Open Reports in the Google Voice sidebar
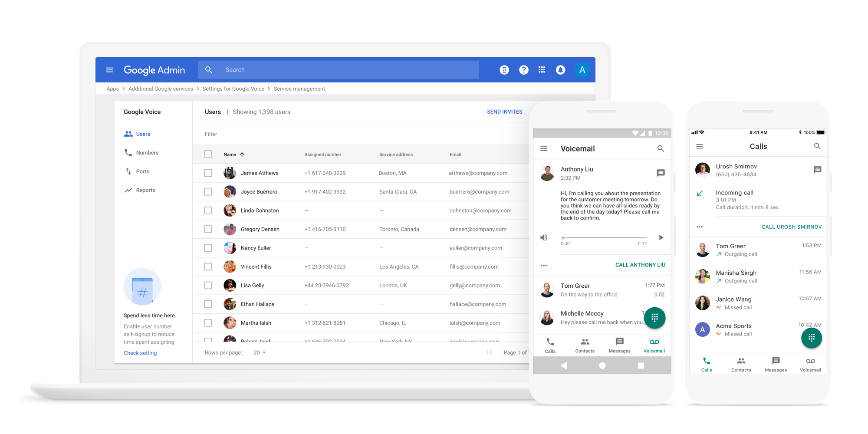Viewport: 868px width, 434px height. click(140, 190)
